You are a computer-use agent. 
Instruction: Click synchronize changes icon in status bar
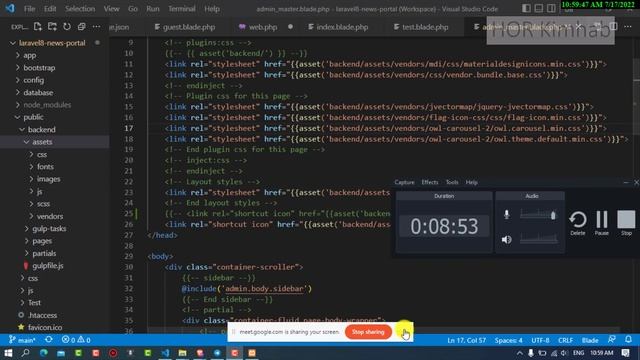point(49,340)
